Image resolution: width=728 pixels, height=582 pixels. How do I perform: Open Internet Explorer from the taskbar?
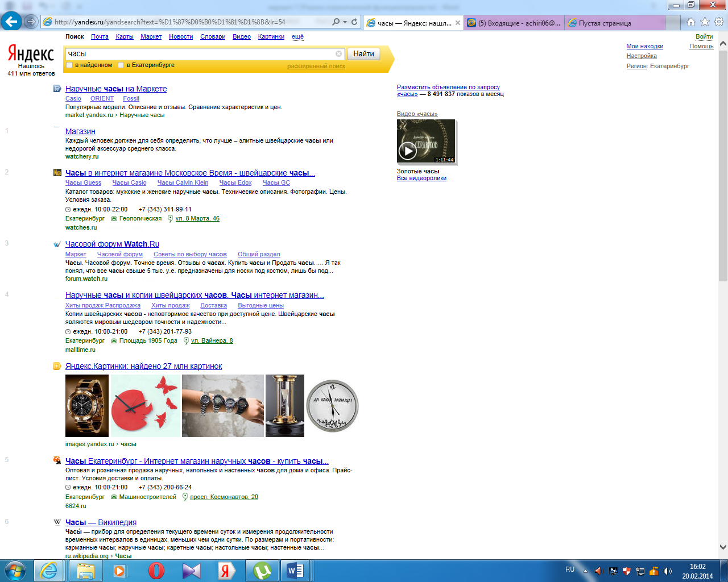(x=49, y=570)
